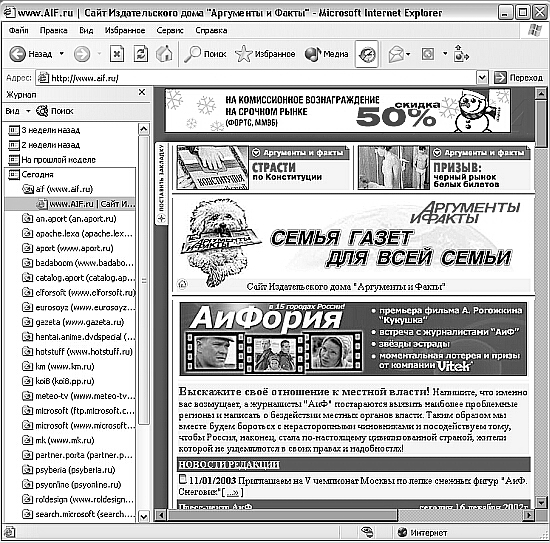Open the badaboom history folder
Screen dimensions: 550x543
(x=78, y=263)
